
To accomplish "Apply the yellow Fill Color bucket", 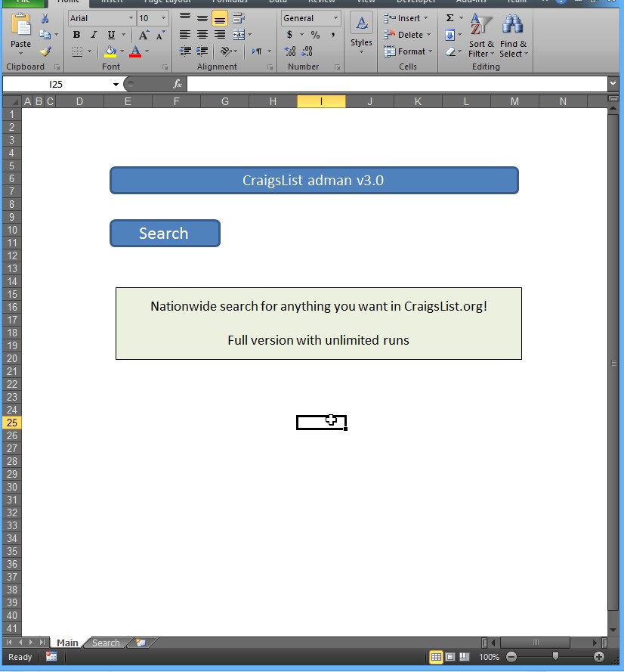I will tap(110, 51).
